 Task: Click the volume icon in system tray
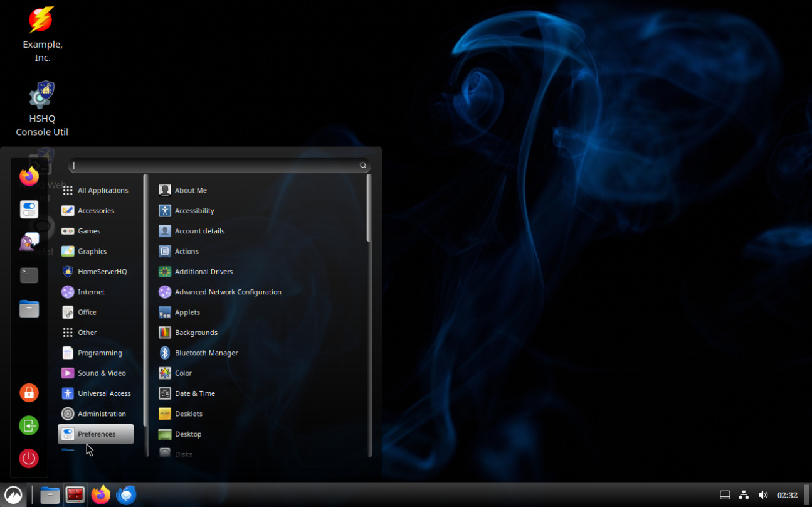click(x=762, y=495)
